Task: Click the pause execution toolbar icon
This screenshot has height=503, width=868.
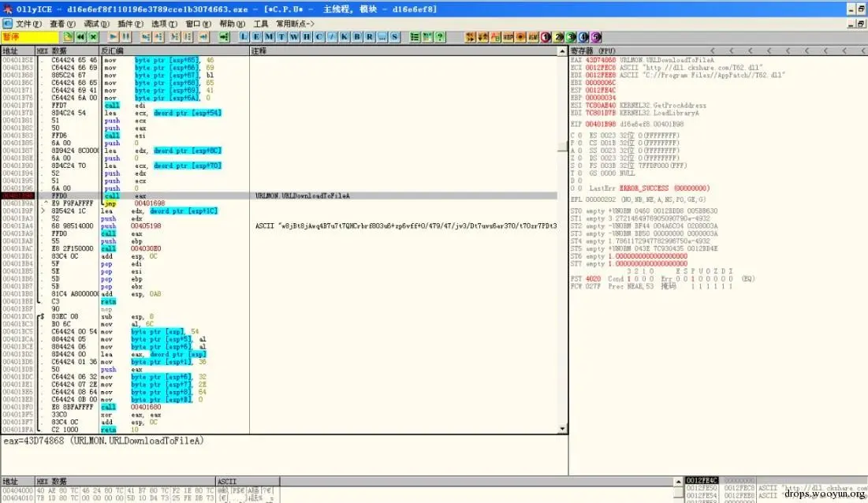Action: [126, 37]
